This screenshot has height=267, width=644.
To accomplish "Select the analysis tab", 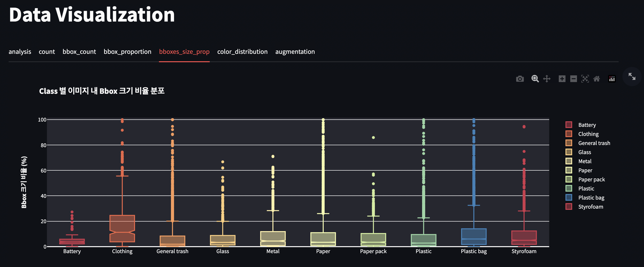I will pos(20,52).
